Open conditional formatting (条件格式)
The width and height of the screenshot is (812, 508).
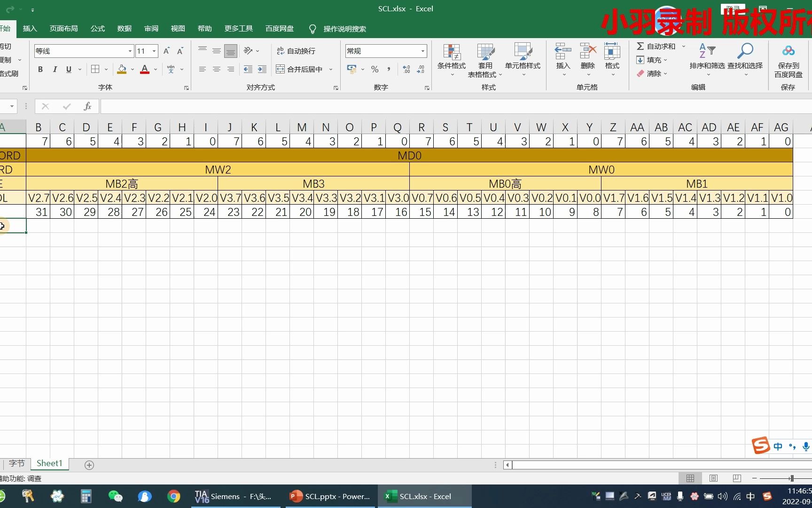click(452, 60)
